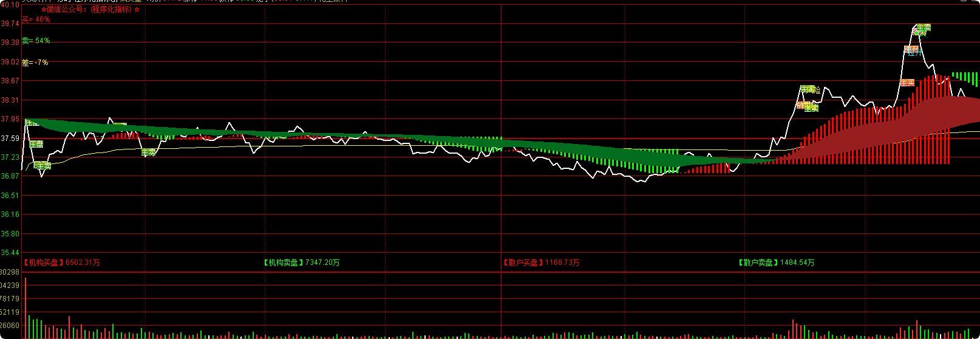This screenshot has height=339, width=980.
Task: Click the 35.80 price axis label
Action: [x=10, y=234]
